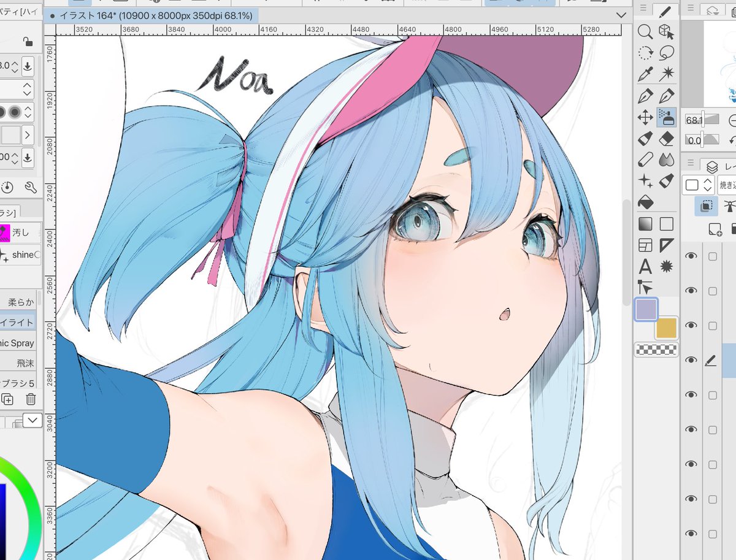
Task: Expand the chevron above the color wheel
Action: pyautogui.click(x=32, y=420)
